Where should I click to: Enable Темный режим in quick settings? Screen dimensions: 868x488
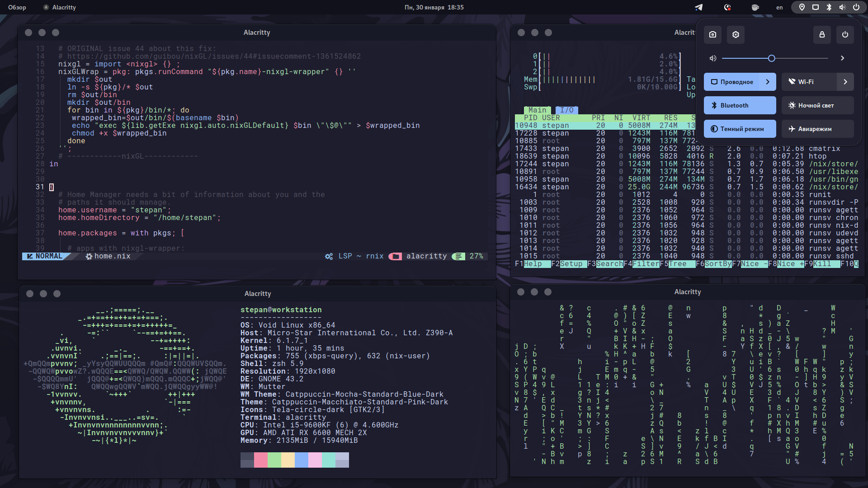[x=740, y=129]
